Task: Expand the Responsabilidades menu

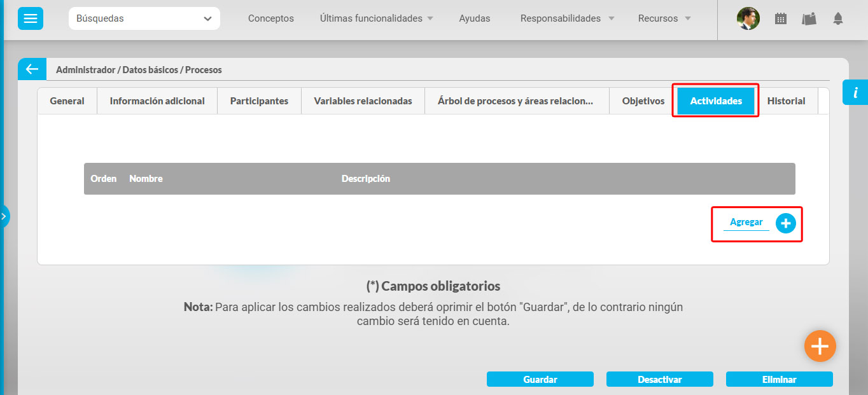Action: (567, 19)
